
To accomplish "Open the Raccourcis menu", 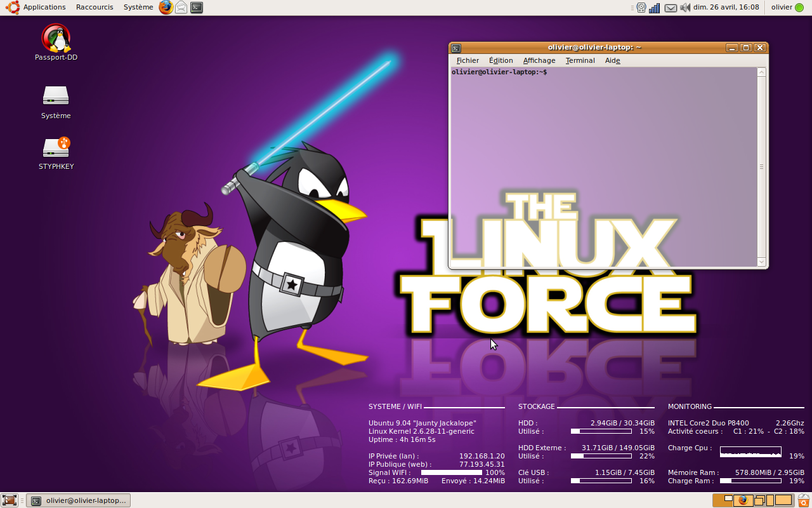I will [x=95, y=7].
